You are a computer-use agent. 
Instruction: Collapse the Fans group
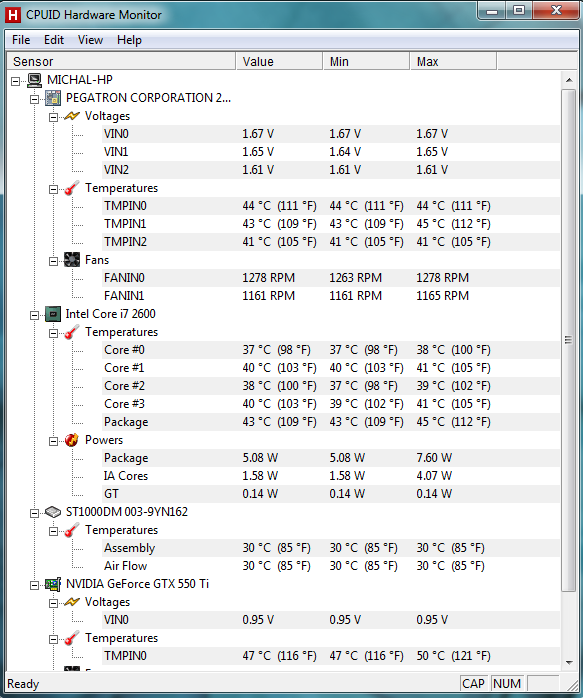coord(53,261)
